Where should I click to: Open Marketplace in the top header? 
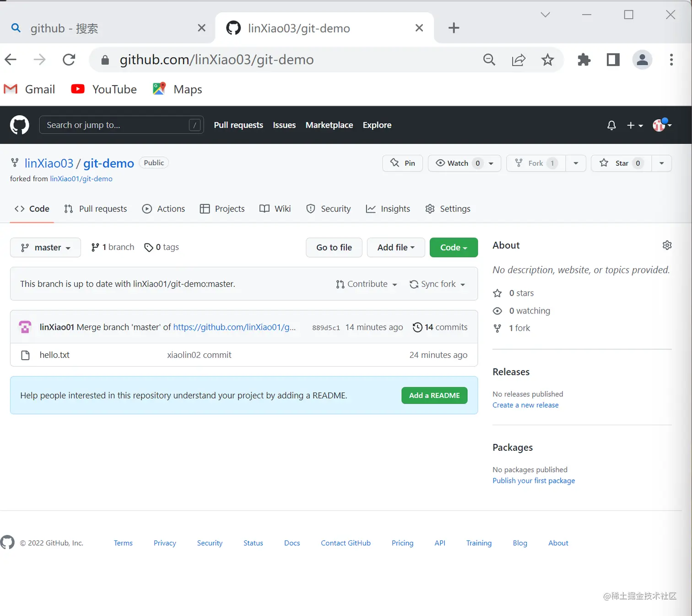[x=329, y=125]
